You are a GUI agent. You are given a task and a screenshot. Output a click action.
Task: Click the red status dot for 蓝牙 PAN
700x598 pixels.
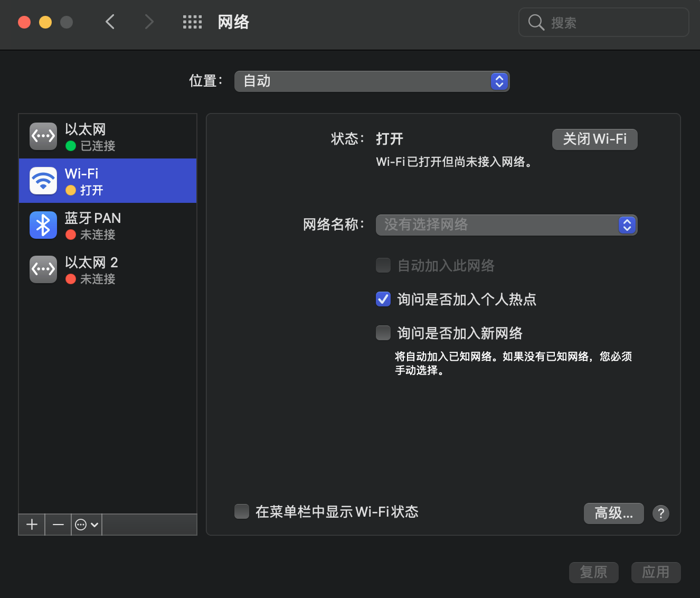[71, 235]
